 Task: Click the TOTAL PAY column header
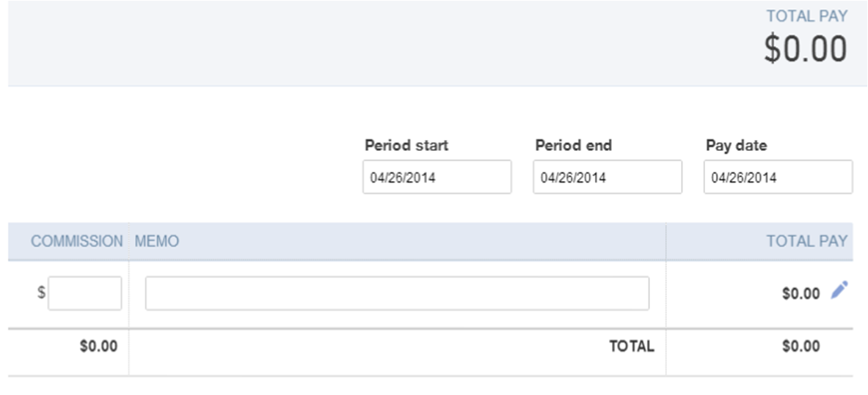click(x=806, y=241)
